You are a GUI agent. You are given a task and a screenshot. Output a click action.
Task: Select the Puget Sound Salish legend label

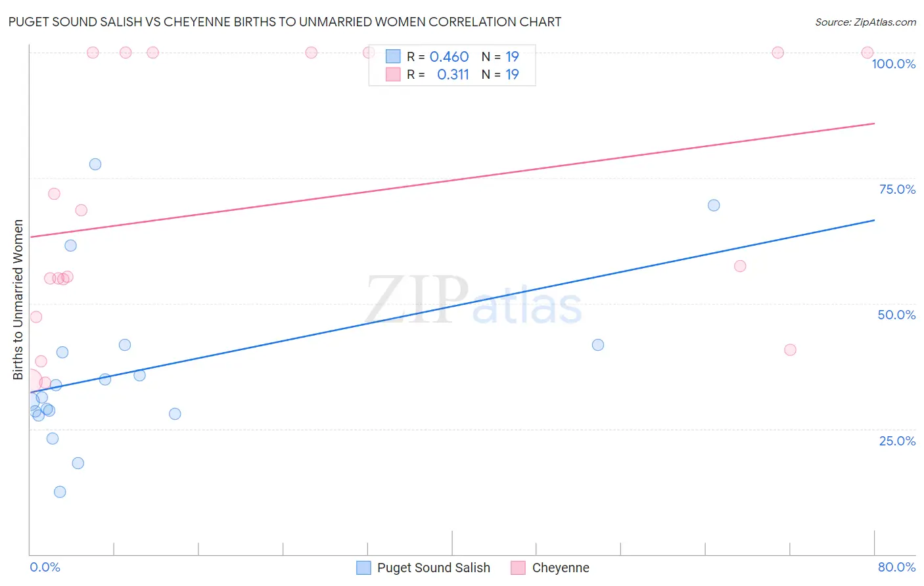coord(434,568)
